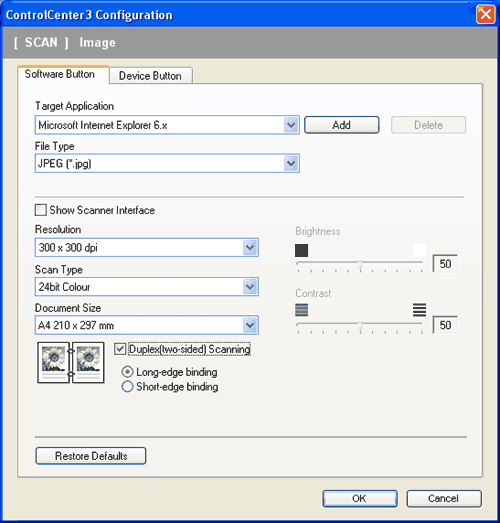500x523 pixels.
Task: Close the ControlCenter3 Configuration window
Action: tap(485, 15)
